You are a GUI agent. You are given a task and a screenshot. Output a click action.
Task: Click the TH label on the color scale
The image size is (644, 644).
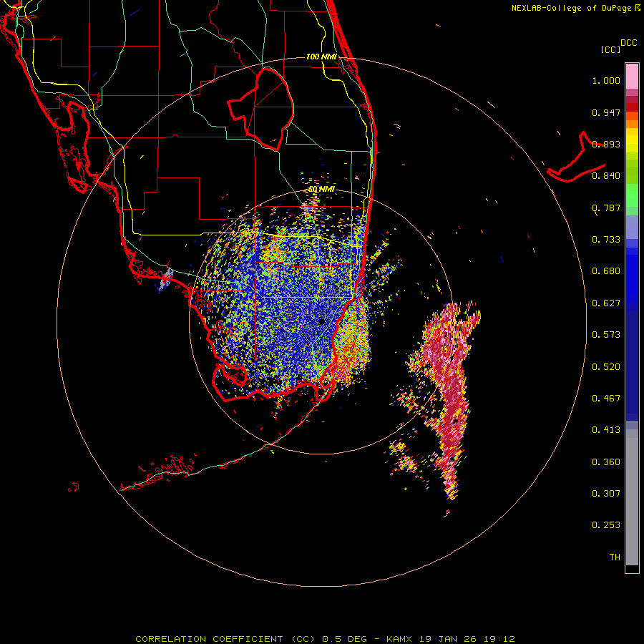[615, 557]
